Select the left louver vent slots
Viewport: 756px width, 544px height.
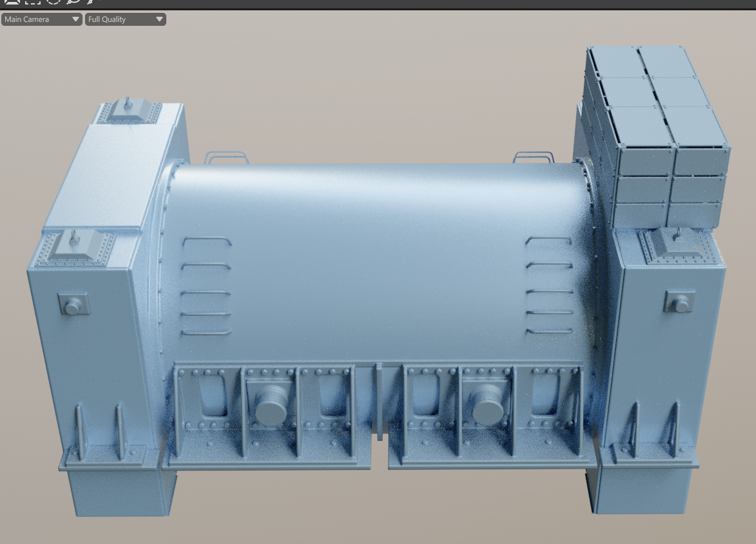click(x=207, y=287)
